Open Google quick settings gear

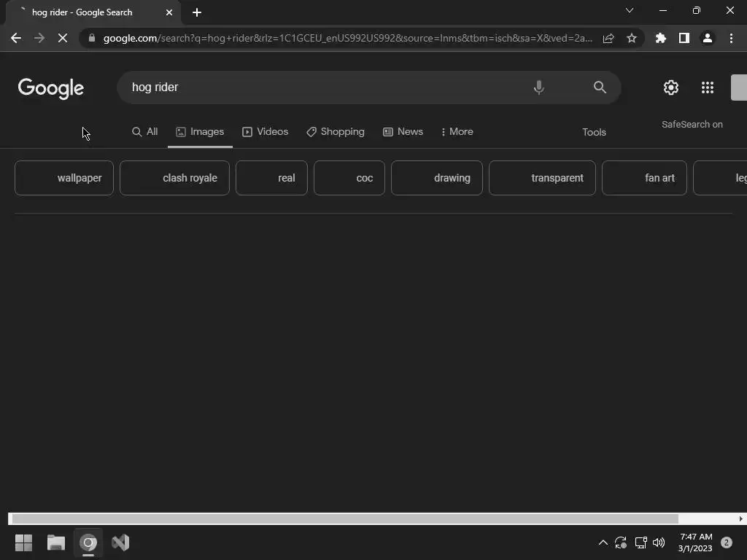coord(671,87)
